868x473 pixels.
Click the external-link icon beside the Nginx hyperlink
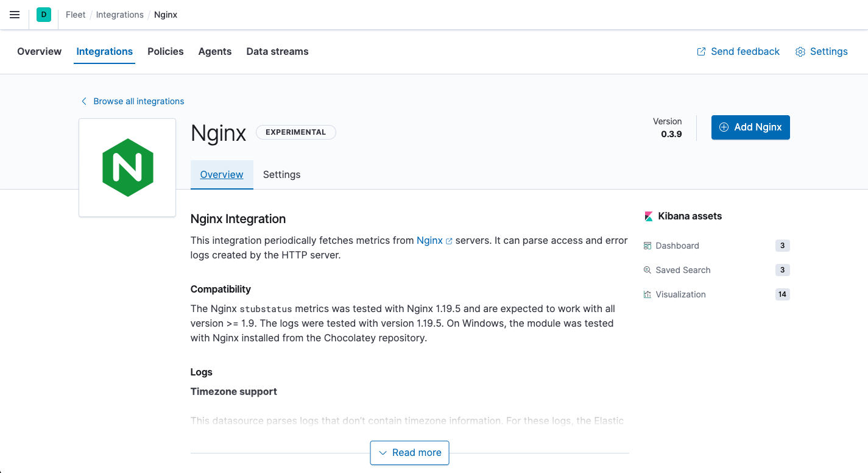(x=449, y=240)
